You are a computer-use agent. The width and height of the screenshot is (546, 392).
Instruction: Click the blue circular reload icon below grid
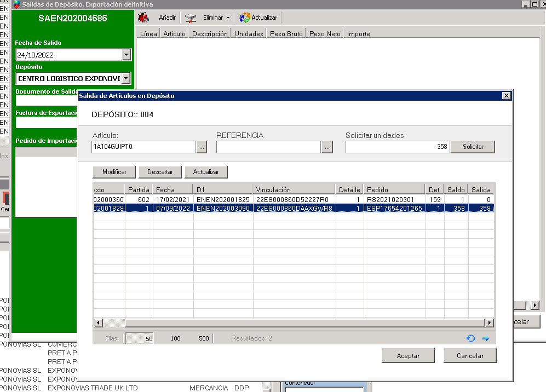(x=470, y=338)
